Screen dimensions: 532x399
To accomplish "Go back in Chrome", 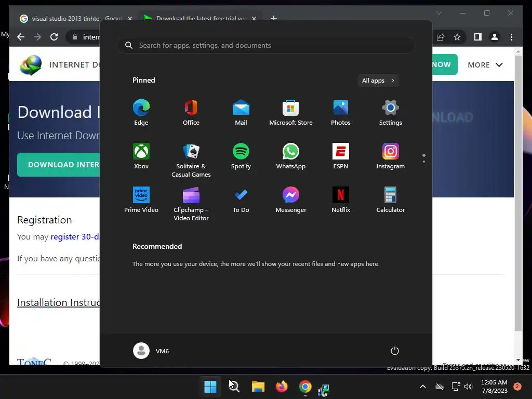I will [21, 37].
